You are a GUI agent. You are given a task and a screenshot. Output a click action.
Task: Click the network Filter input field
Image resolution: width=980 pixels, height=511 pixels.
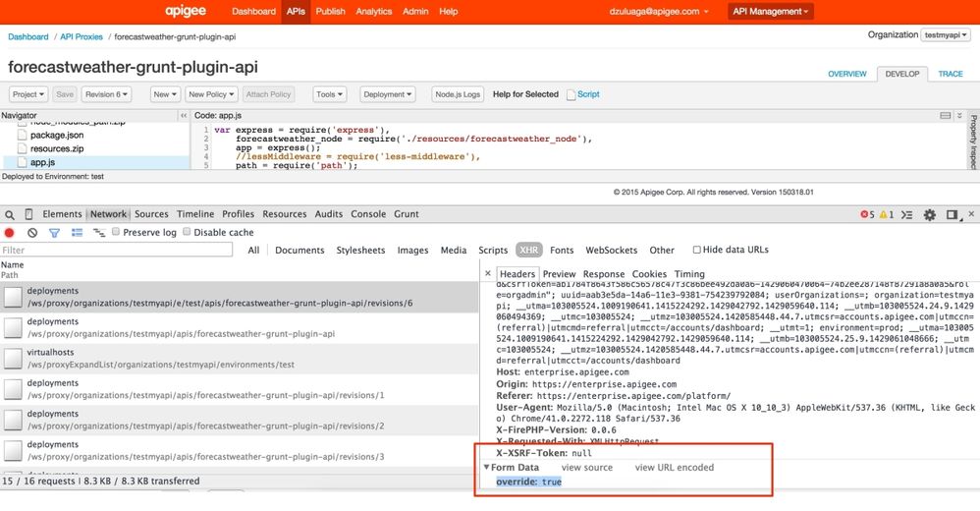116,250
